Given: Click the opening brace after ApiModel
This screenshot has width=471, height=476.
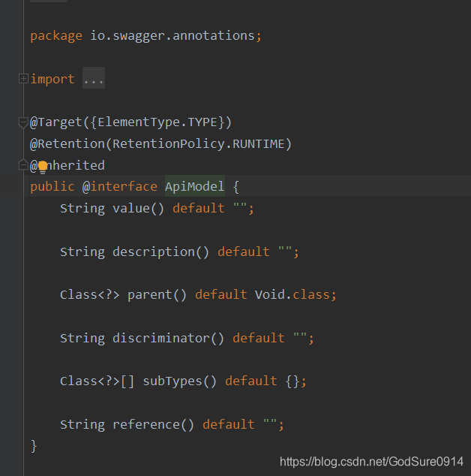Looking at the screenshot, I should pyautogui.click(x=236, y=187).
